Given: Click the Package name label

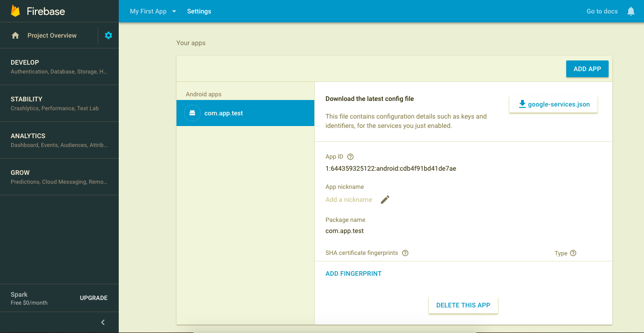Looking at the screenshot, I should point(346,220).
